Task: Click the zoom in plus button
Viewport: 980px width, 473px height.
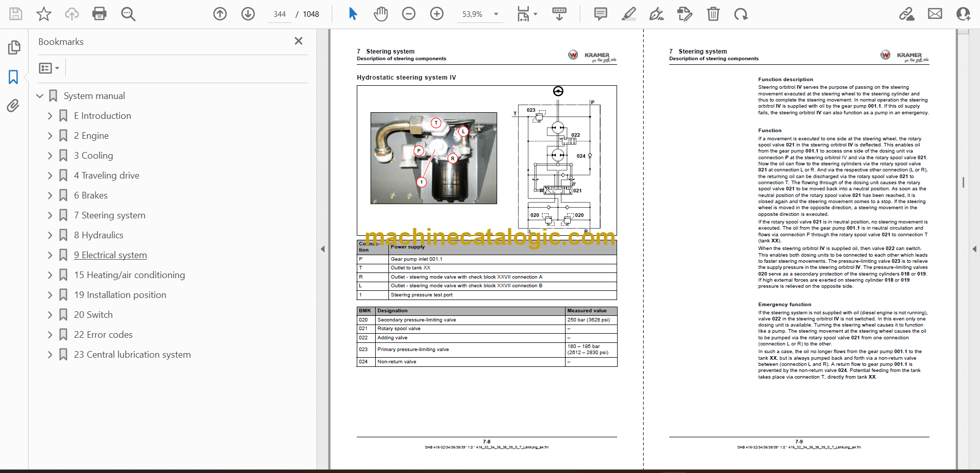Action: point(436,14)
